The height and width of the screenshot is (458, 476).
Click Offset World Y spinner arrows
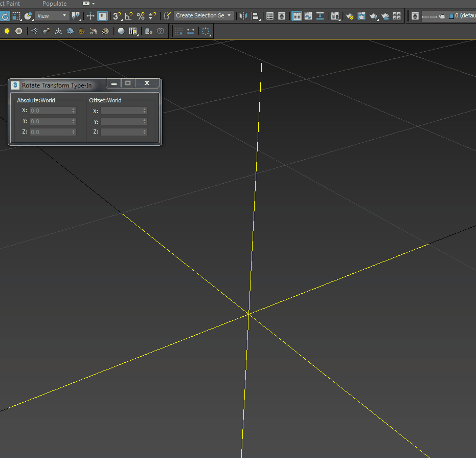[x=145, y=121]
